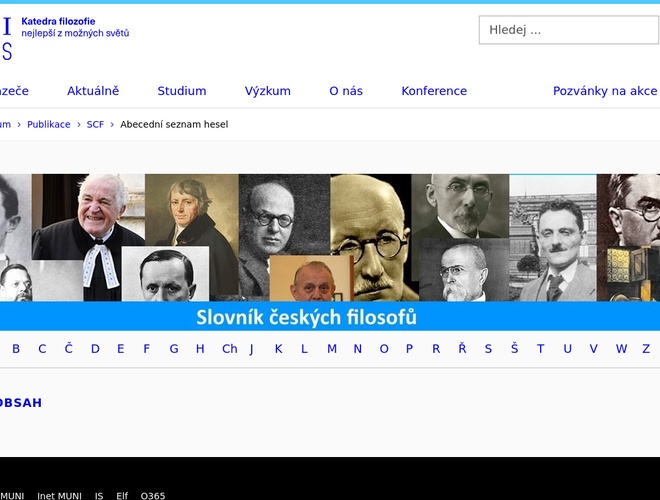Open Pozvánky na akce page
Viewport: 660px width, 500px height.
point(605,91)
